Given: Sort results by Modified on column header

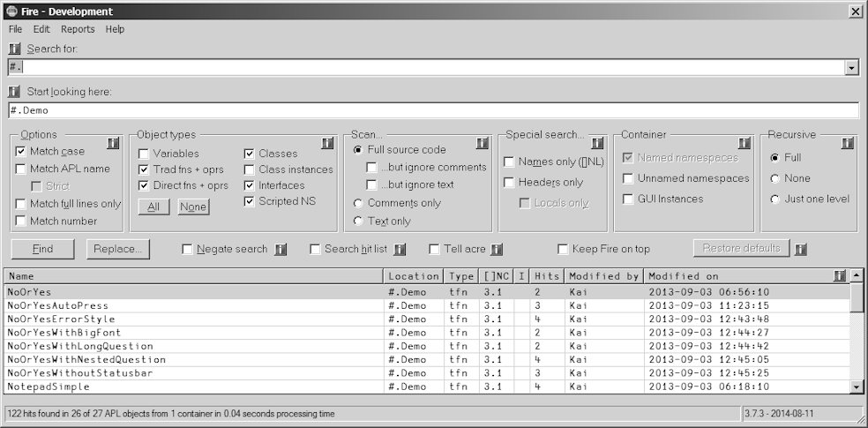Looking at the screenshot, I should 746,275.
